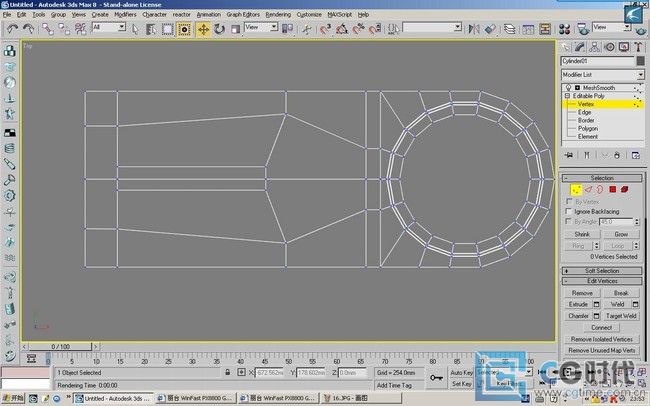The height and width of the screenshot is (406, 650).
Task: Switch to the Modify command panel tab
Action: pyautogui.click(x=580, y=47)
